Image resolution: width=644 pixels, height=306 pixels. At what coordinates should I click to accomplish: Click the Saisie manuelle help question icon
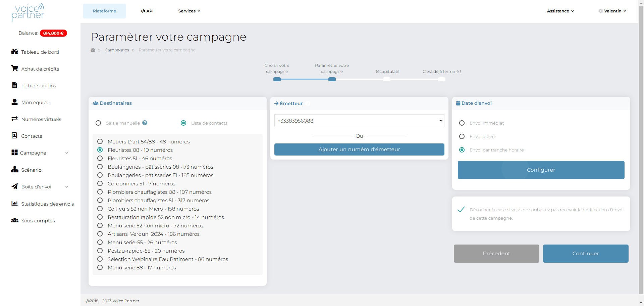tap(145, 123)
